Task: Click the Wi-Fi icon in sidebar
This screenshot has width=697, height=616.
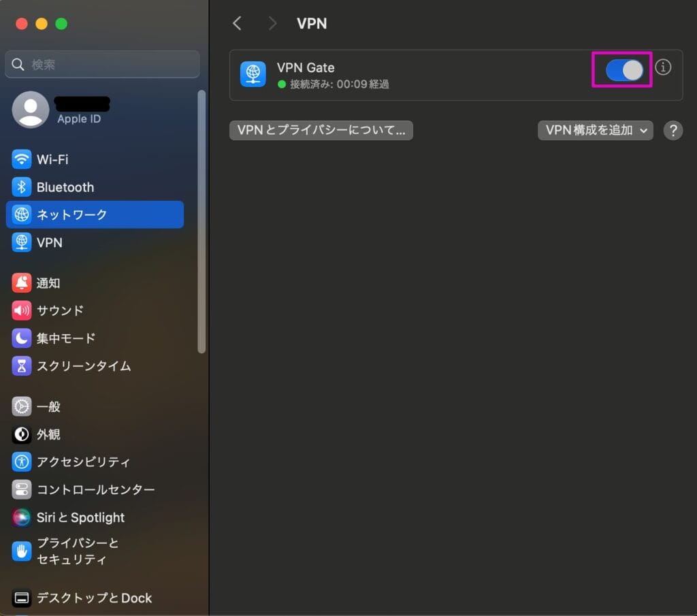Action: pos(21,159)
